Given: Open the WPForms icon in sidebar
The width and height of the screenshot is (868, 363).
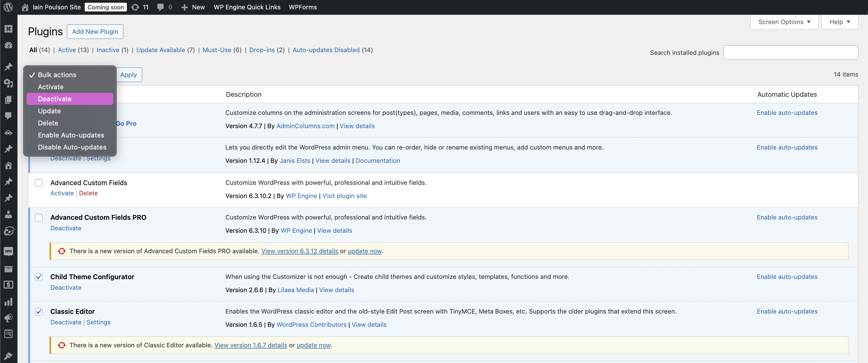Looking at the screenshot, I should click(x=8, y=334).
